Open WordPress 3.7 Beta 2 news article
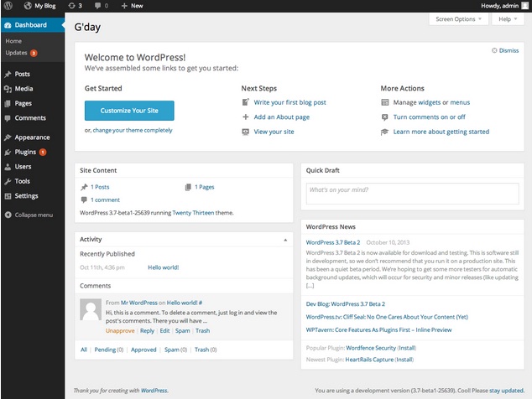This screenshot has width=532, height=399. click(x=333, y=242)
